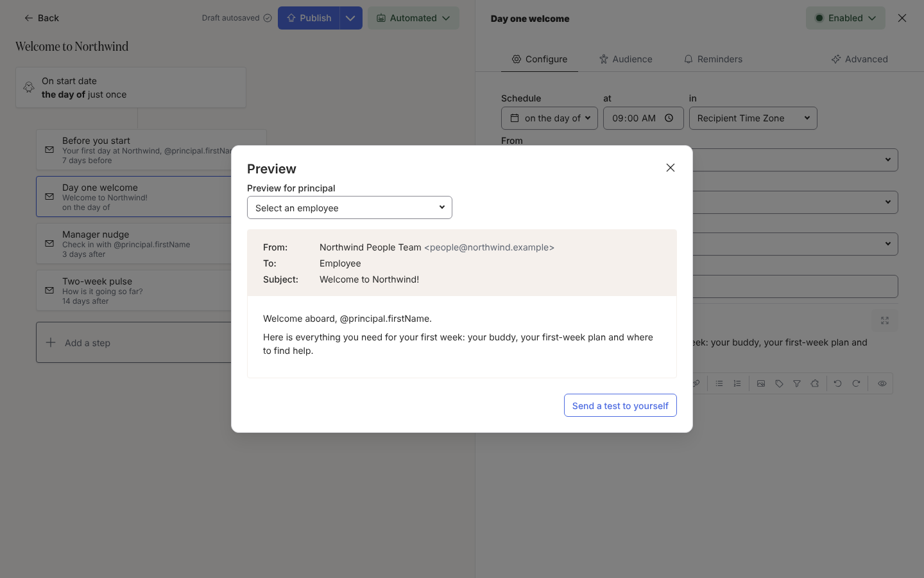
Task: Click 'Send a test to yourself'
Action: 620,405
